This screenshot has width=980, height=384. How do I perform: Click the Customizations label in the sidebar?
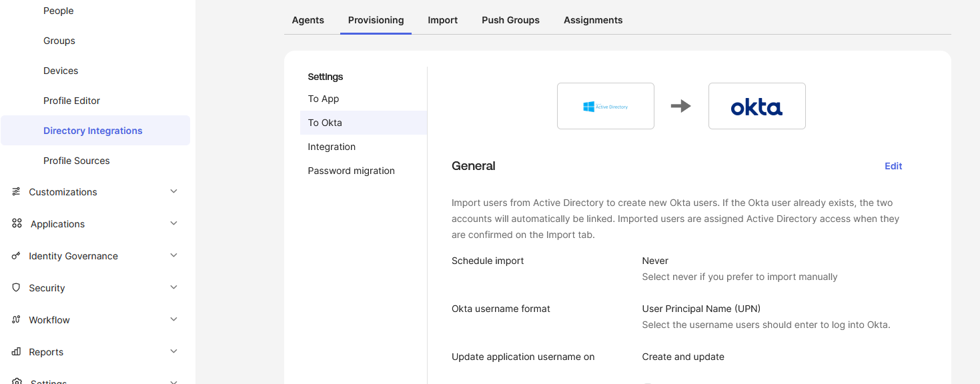pyautogui.click(x=63, y=192)
